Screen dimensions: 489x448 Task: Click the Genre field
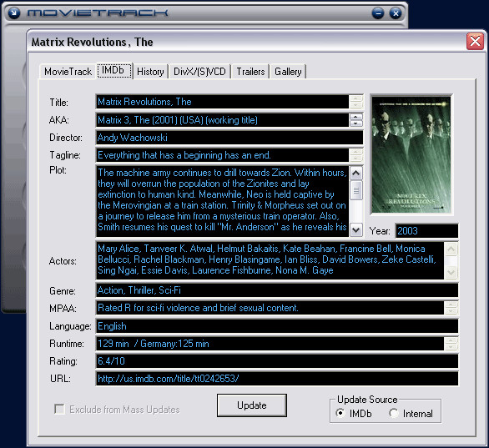click(x=277, y=290)
